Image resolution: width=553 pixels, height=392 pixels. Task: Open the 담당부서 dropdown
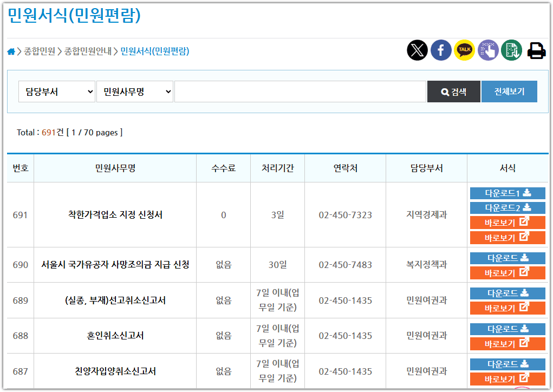point(56,91)
